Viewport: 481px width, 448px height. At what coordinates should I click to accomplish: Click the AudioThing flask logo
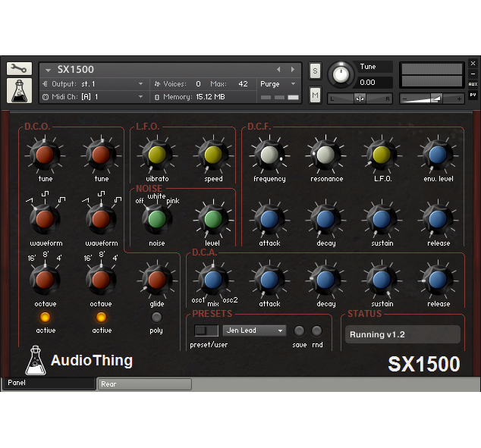(x=34, y=361)
